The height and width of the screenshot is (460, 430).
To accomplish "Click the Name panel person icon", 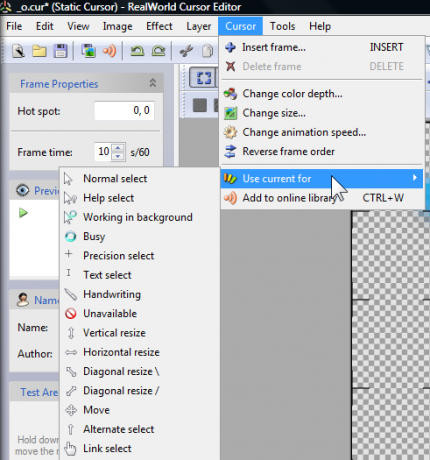I will pos(23,300).
